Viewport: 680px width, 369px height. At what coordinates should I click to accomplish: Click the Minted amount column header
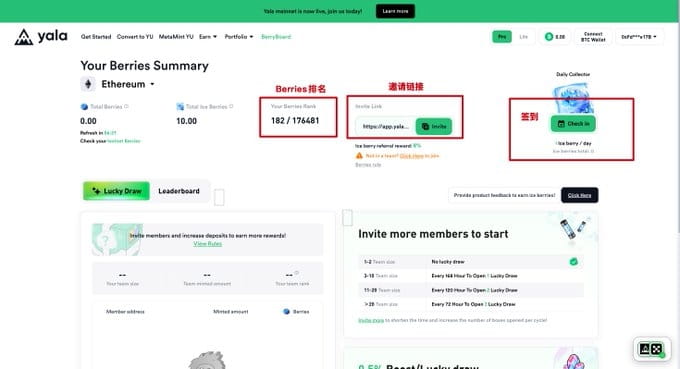[x=231, y=311]
